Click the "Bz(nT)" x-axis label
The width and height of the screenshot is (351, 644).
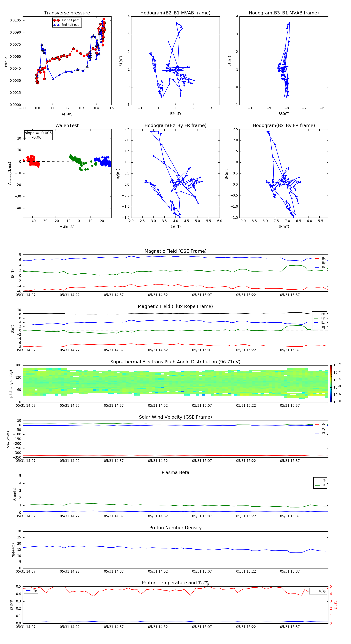point(175,227)
